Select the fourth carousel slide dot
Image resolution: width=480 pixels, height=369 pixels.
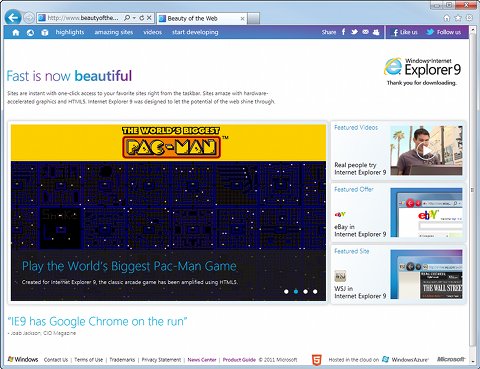tap(315, 292)
